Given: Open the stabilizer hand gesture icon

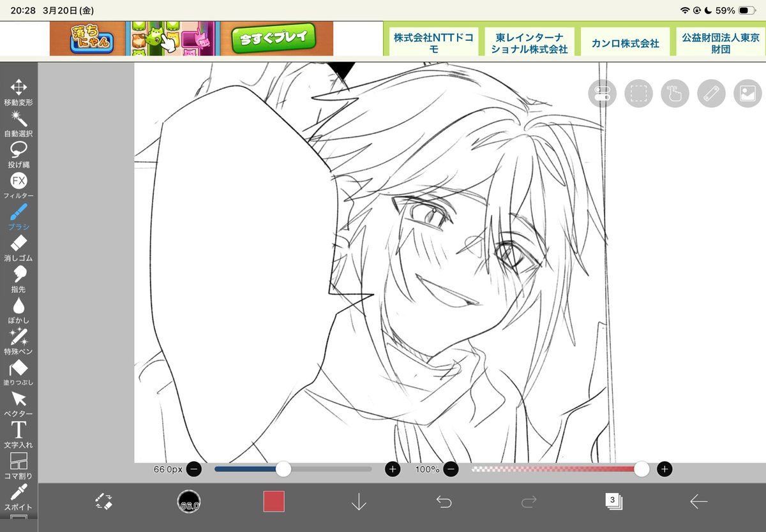Looking at the screenshot, I should pos(675,93).
